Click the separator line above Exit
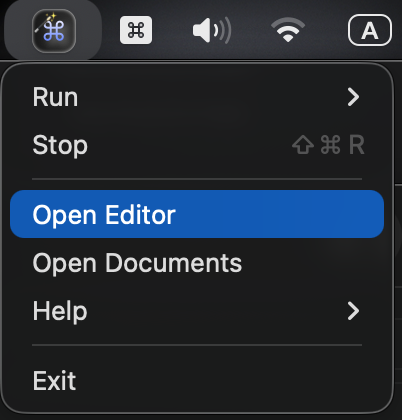 click(197, 345)
